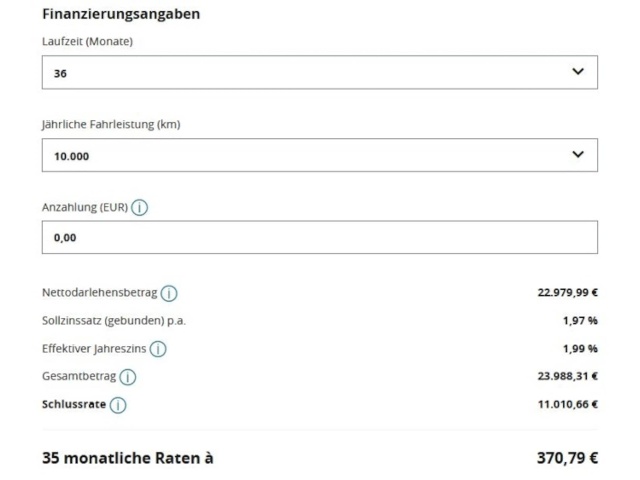Open the Anzahlung info icon

pyautogui.click(x=139, y=207)
